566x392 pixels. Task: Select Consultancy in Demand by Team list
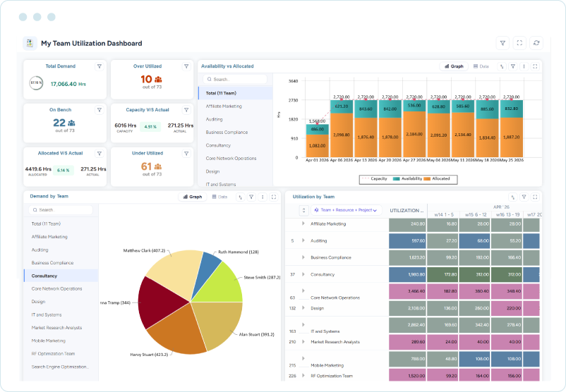[x=61, y=276]
